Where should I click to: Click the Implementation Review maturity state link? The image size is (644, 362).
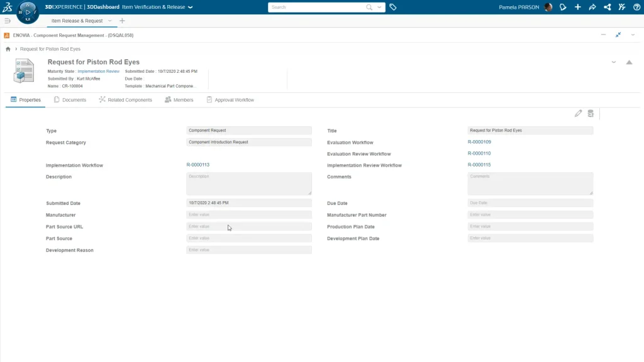(x=98, y=72)
